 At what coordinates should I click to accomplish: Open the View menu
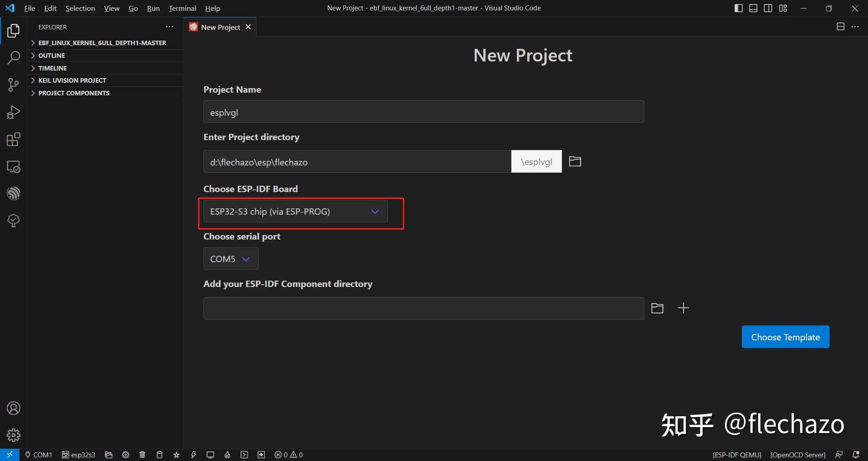point(112,8)
